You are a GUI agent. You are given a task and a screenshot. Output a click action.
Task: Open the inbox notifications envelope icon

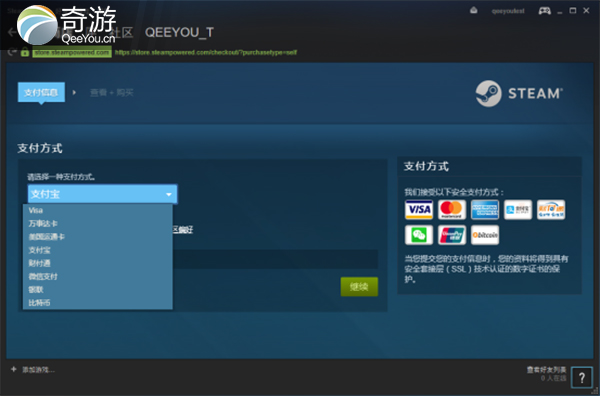pyautogui.click(x=474, y=10)
